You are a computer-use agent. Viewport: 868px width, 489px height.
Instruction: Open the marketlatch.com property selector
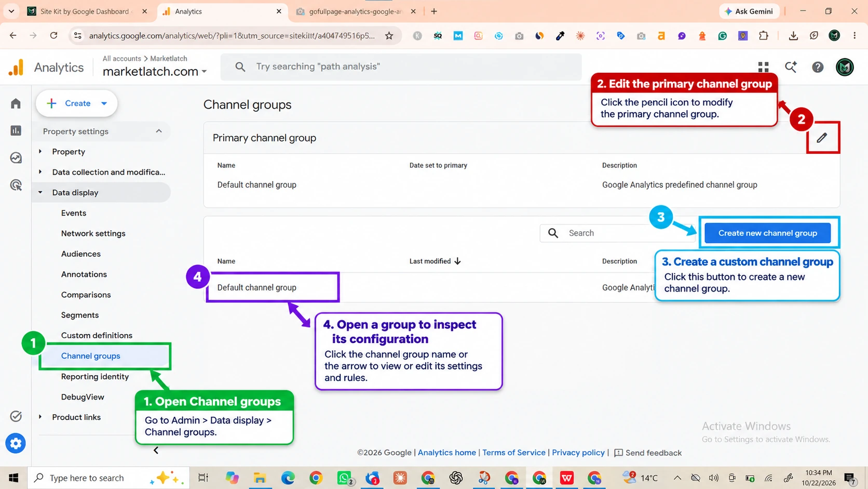pyautogui.click(x=155, y=71)
